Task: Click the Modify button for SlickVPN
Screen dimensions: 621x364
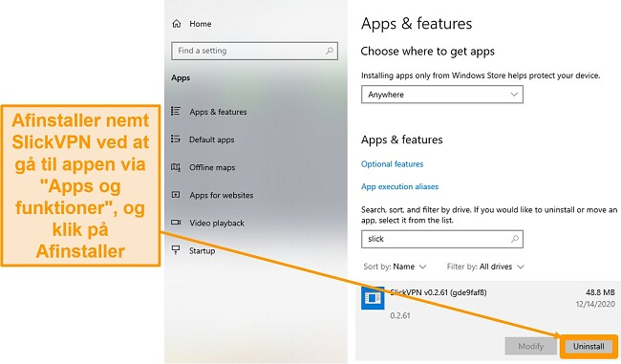Action: coord(530,346)
